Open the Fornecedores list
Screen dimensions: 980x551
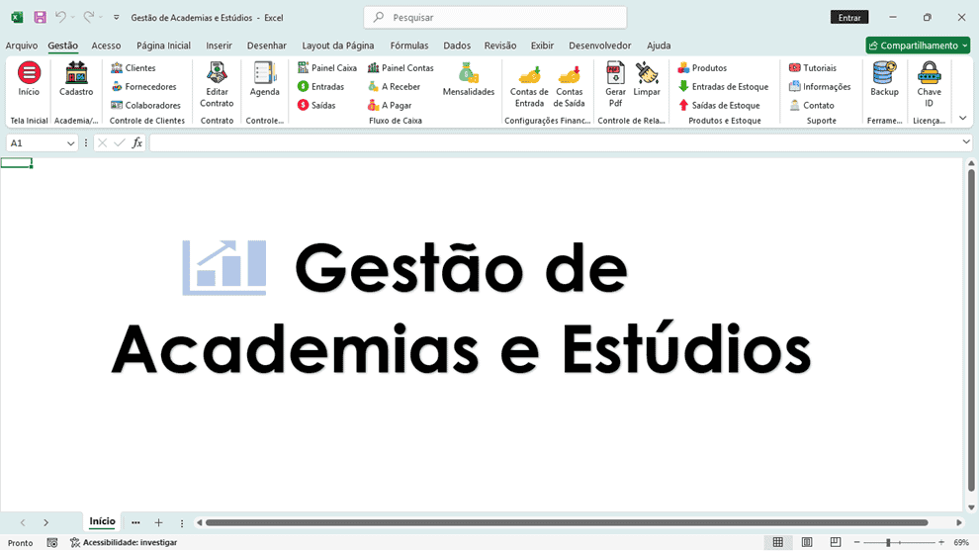pos(143,86)
